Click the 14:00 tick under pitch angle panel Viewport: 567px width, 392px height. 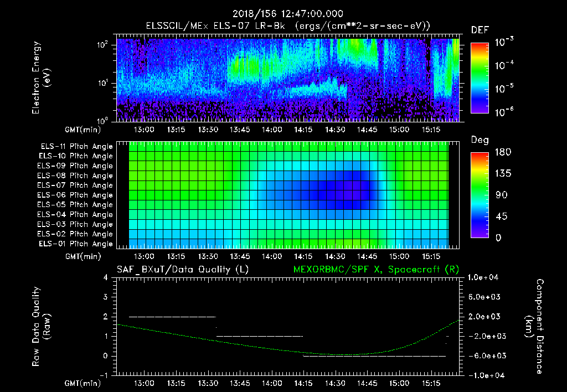tap(271, 256)
